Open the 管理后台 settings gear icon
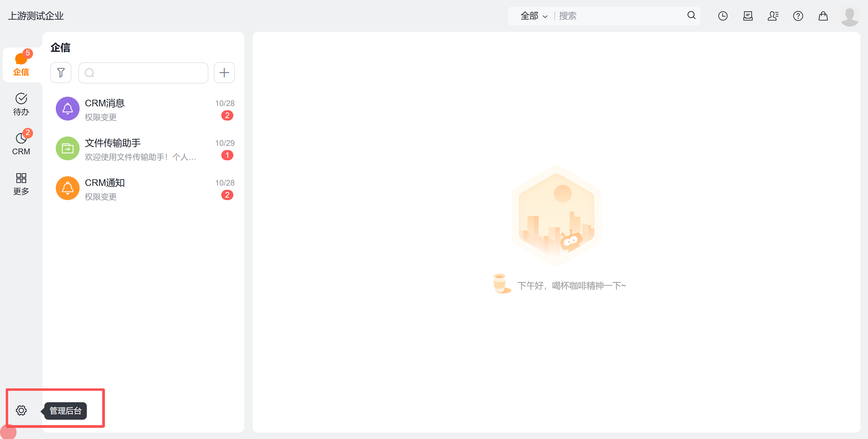Viewport: 868px width, 439px height. (21, 410)
